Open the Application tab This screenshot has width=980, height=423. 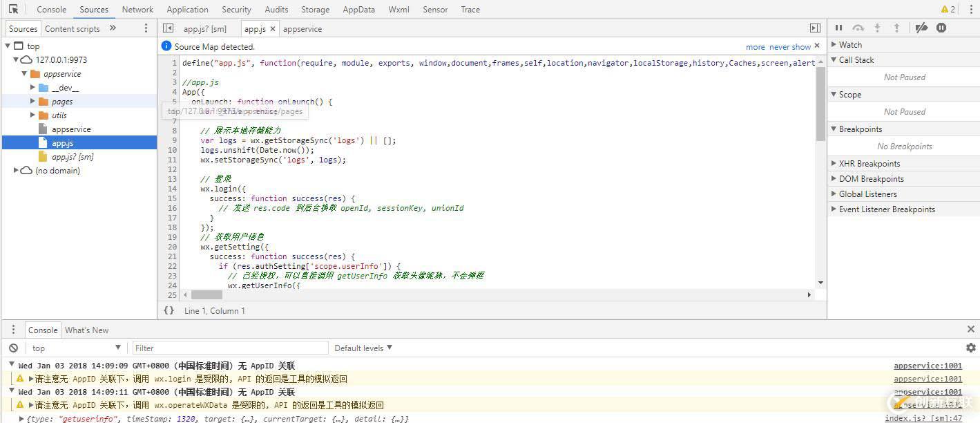187,10
